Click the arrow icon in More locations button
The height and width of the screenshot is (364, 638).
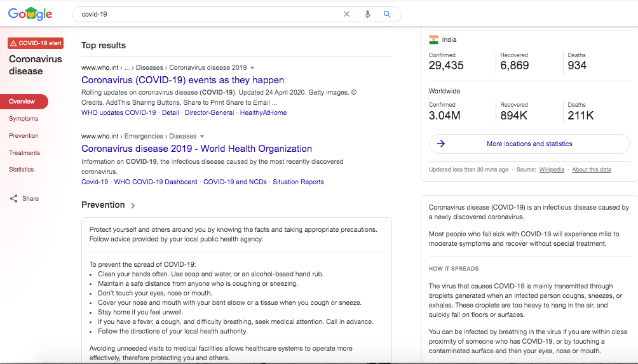pyautogui.click(x=441, y=144)
